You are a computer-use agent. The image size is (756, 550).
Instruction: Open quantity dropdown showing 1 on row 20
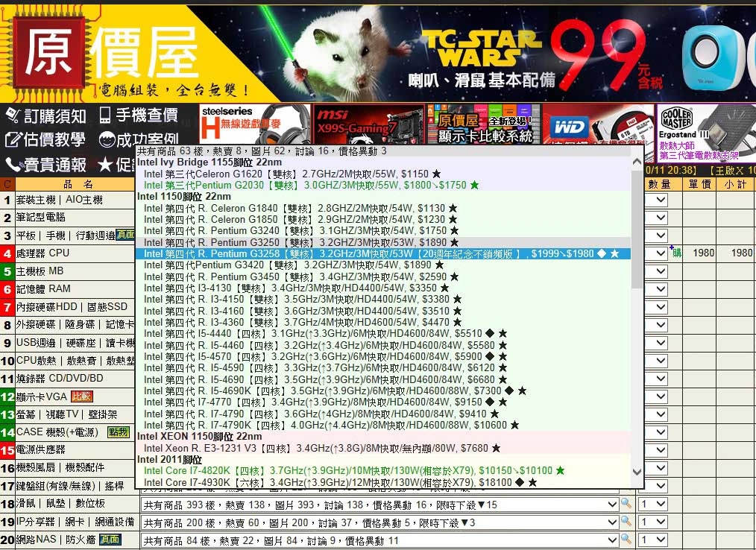pos(653,540)
